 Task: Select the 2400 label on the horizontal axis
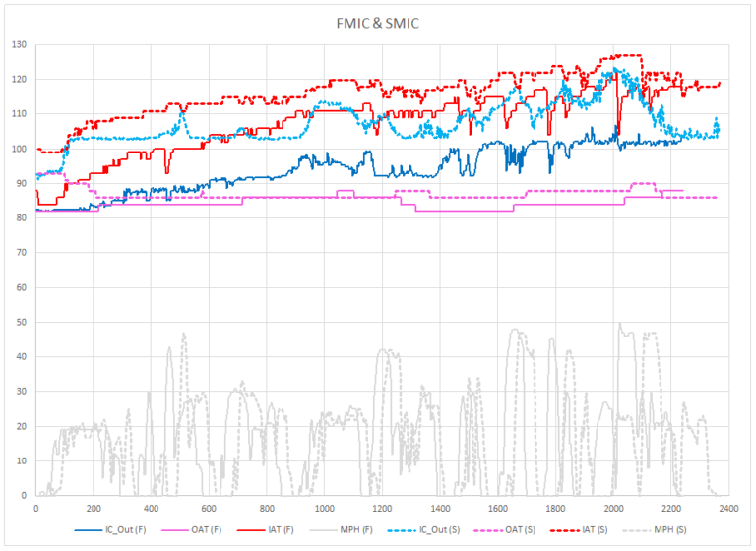click(x=727, y=509)
